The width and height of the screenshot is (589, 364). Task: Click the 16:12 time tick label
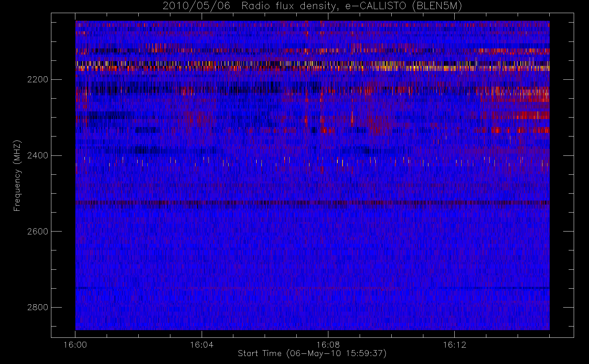pyautogui.click(x=454, y=345)
